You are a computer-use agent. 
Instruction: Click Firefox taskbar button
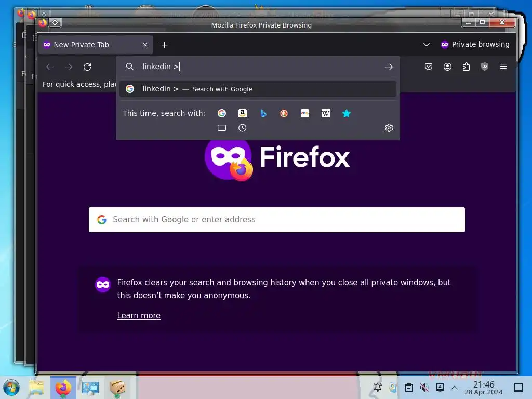pyautogui.click(x=63, y=388)
